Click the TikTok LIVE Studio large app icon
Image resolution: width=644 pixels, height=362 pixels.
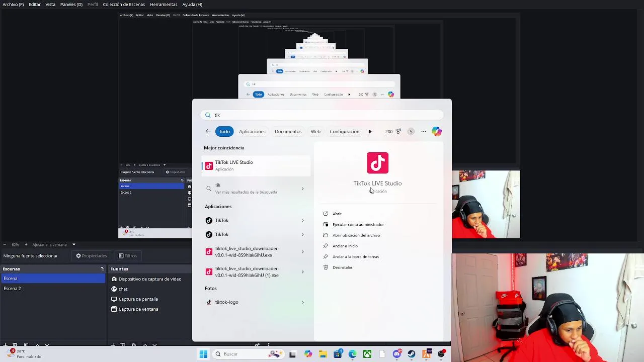377,163
